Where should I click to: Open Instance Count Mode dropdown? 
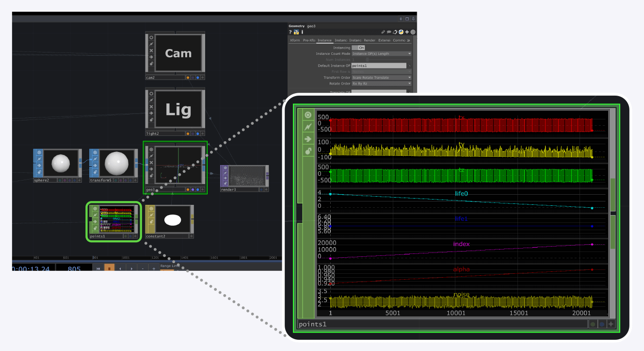[382, 53]
